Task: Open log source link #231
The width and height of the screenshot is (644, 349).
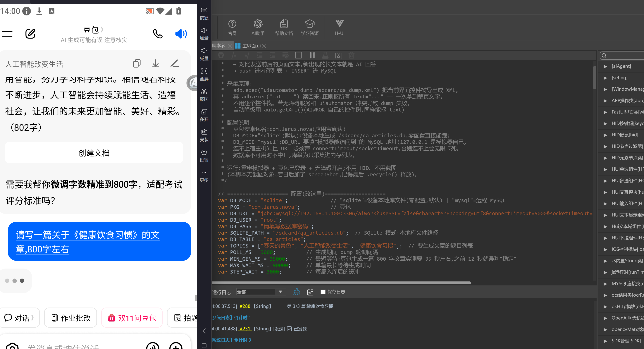Action: click(245, 329)
